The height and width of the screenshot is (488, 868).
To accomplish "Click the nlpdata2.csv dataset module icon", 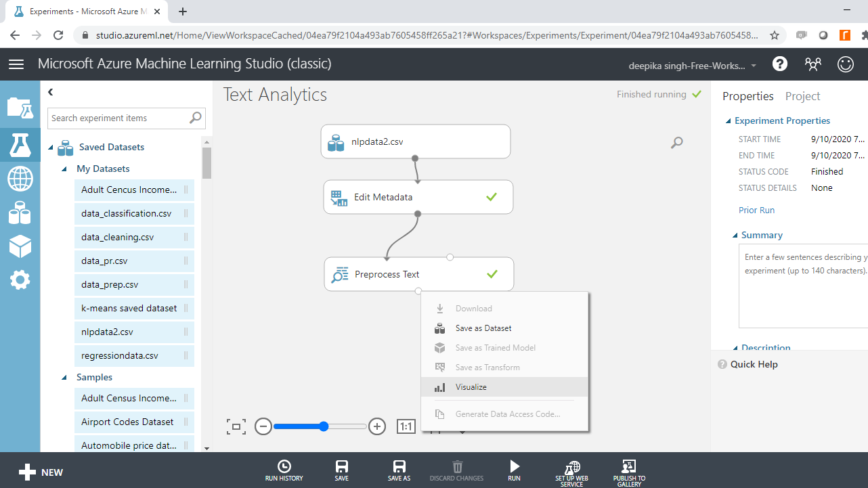I will click(x=336, y=142).
